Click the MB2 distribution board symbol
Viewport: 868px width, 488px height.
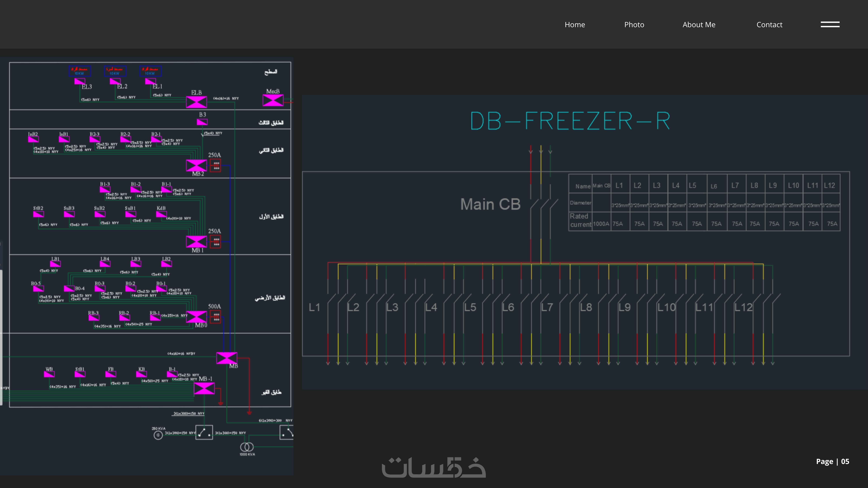[x=196, y=165]
